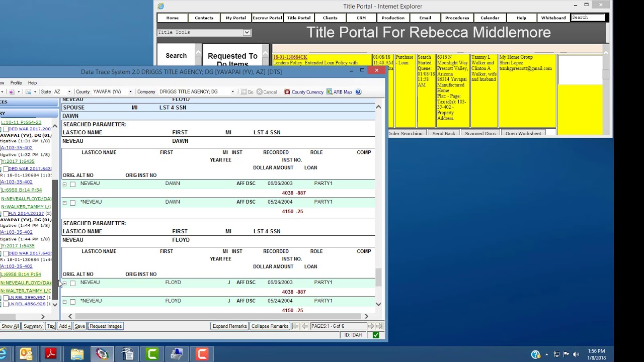
Task: Open the Data Trace app taskbar icon
Action: click(102, 354)
